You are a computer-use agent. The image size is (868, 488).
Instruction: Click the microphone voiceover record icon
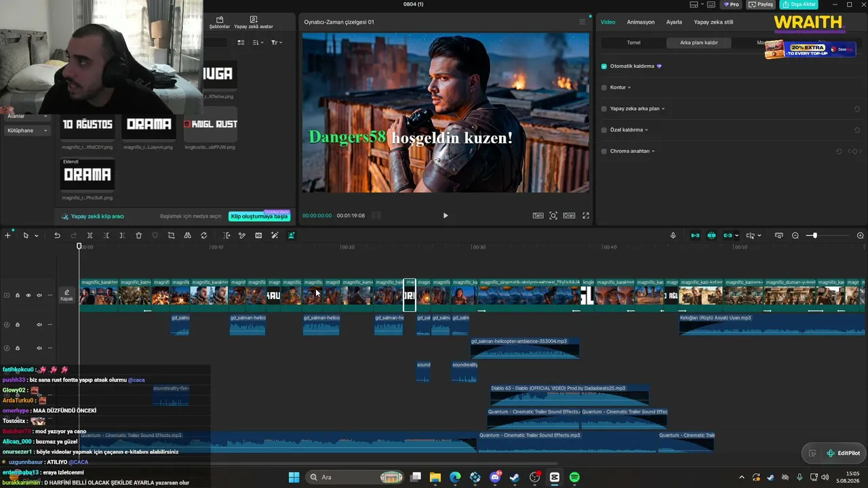[673, 235]
